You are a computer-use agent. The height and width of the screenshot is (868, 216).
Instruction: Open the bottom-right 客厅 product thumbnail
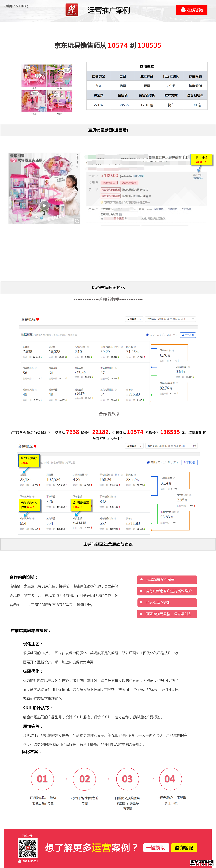(x=60, y=101)
